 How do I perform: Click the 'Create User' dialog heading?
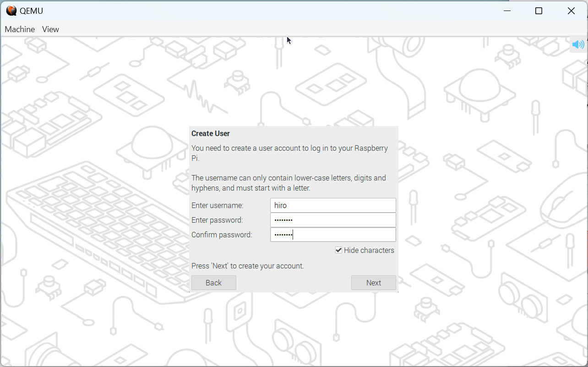[x=211, y=133]
